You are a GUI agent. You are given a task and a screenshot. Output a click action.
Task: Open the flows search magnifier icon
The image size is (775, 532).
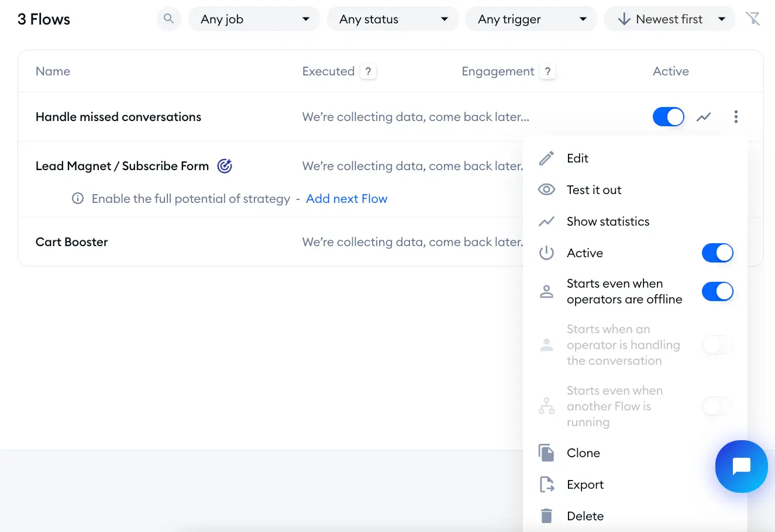pos(168,19)
